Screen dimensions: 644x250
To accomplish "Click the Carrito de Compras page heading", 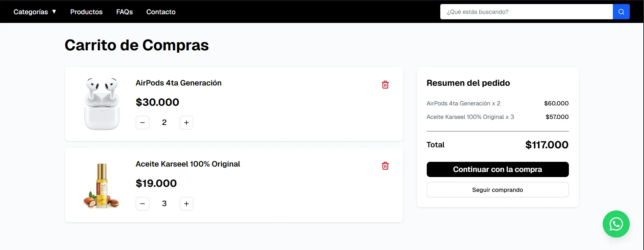I will click(137, 45).
